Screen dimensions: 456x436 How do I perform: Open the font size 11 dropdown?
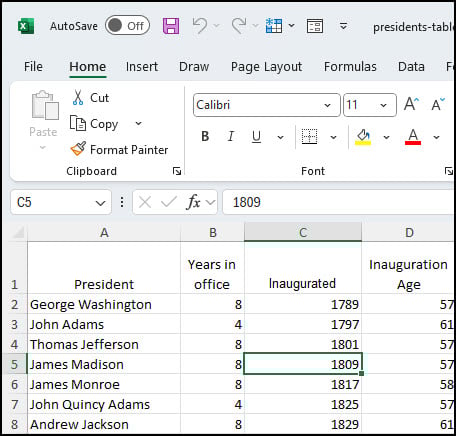[x=384, y=105]
